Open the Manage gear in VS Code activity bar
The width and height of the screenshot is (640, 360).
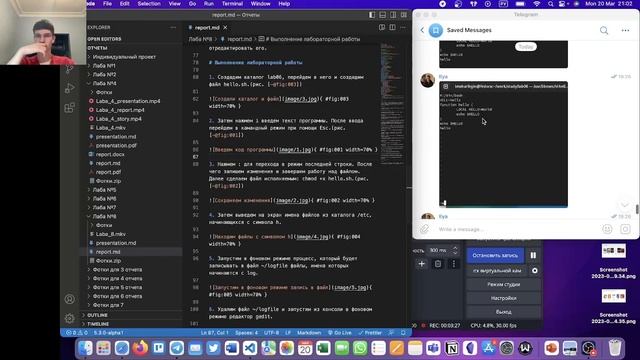coord(70,318)
